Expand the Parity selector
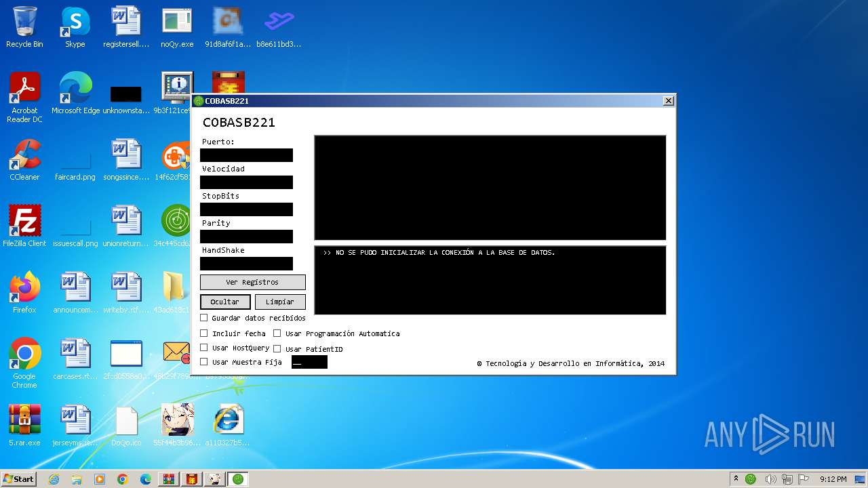The height and width of the screenshot is (488, 868). coord(246,237)
